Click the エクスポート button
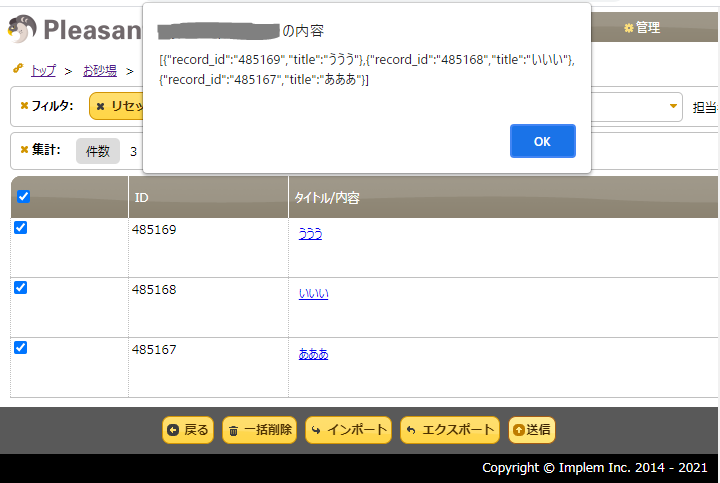This screenshot has width=720, height=483. pyautogui.click(x=450, y=430)
